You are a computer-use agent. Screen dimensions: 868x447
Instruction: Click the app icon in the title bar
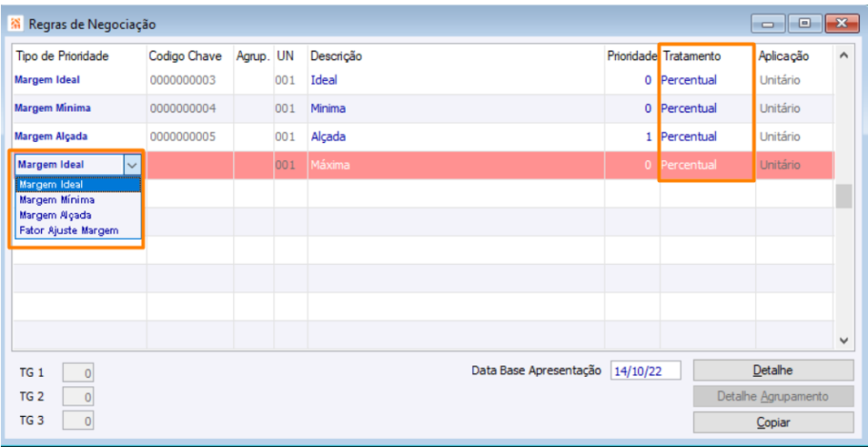[16, 24]
